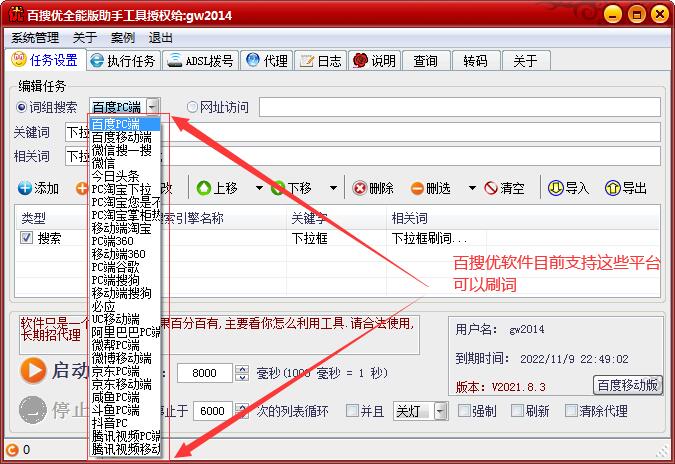Click the grey 停止 stop icon
675x464 pixels.
33,410
